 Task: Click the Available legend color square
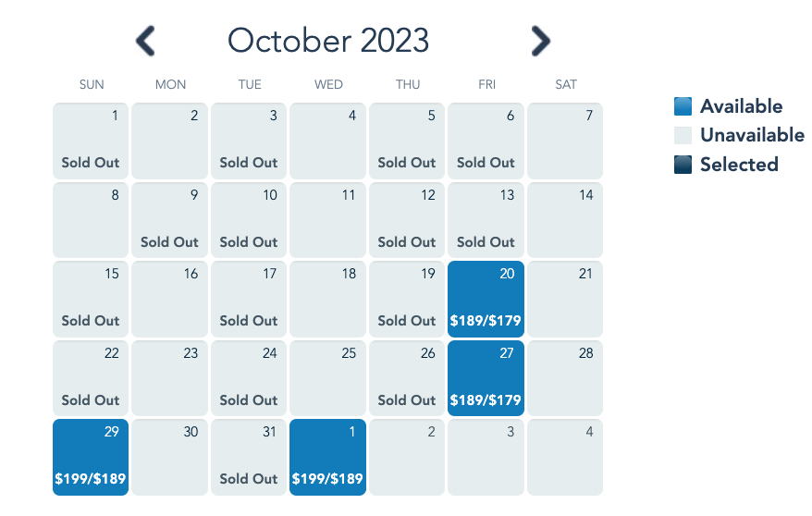683,106
